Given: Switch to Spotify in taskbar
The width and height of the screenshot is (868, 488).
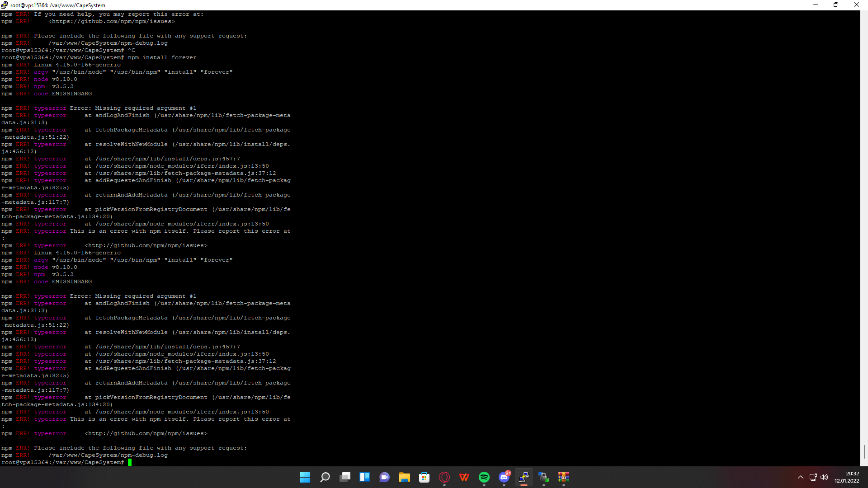Looking at the screenshot, I should coord(484,477).
